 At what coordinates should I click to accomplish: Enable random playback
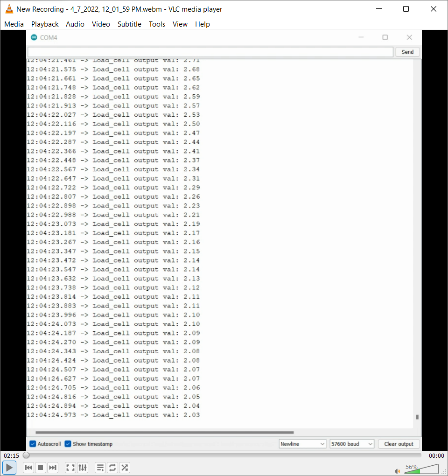click(124, 467)
